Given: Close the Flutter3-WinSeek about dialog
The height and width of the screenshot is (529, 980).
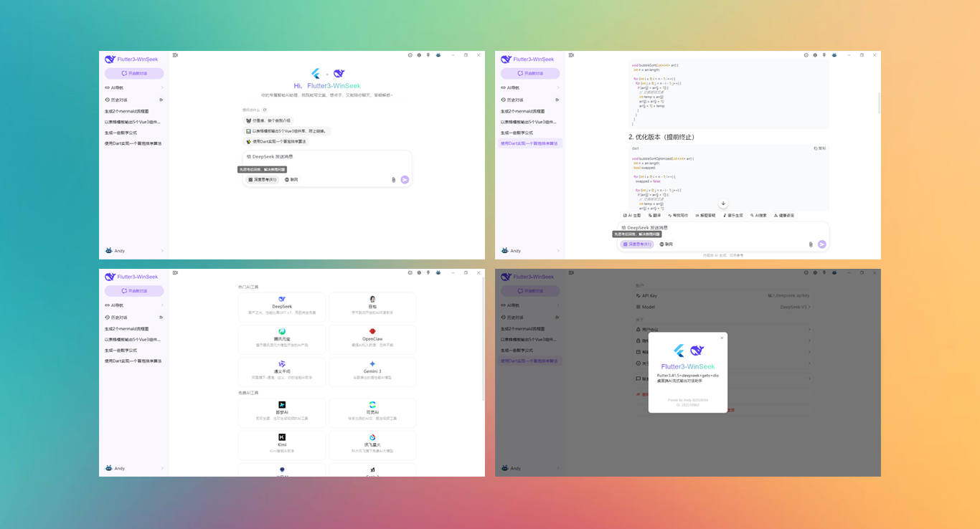Looking at the screenshot, I should (722, 338).
